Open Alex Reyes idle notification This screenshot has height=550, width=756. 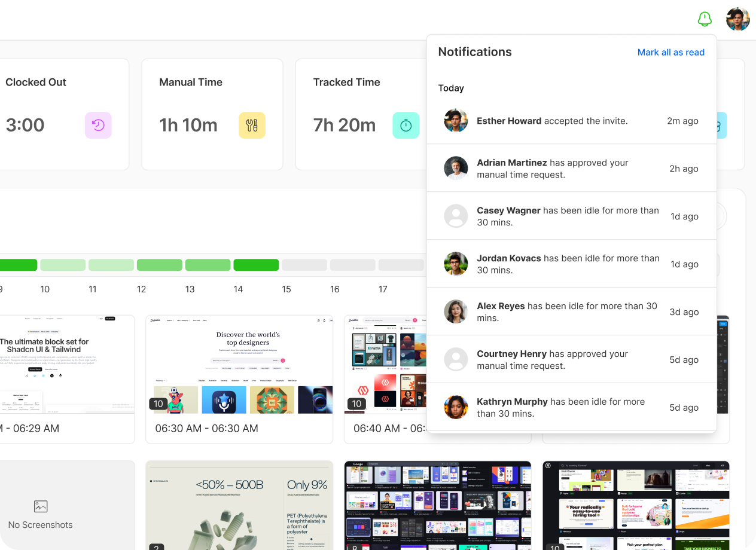(571, 312)
